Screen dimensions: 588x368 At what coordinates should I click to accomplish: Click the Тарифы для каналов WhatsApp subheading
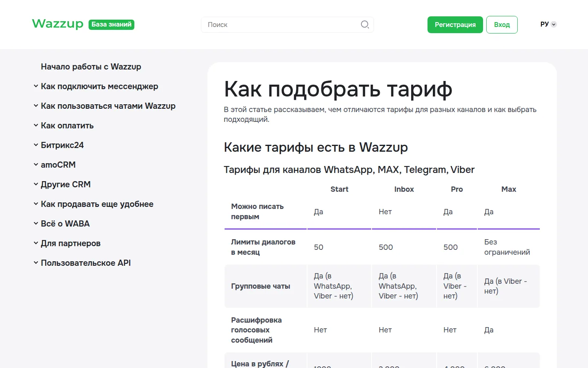pos(349,170)
